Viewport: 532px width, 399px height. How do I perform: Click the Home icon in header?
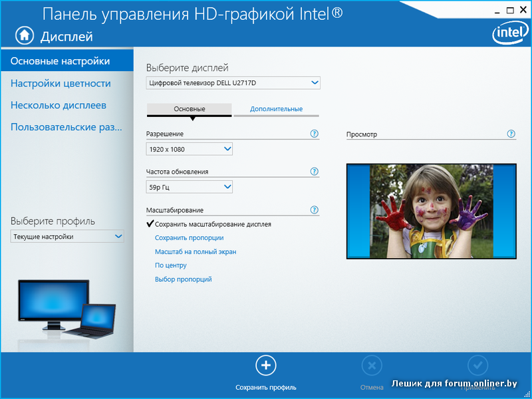(x=24, y=35)
